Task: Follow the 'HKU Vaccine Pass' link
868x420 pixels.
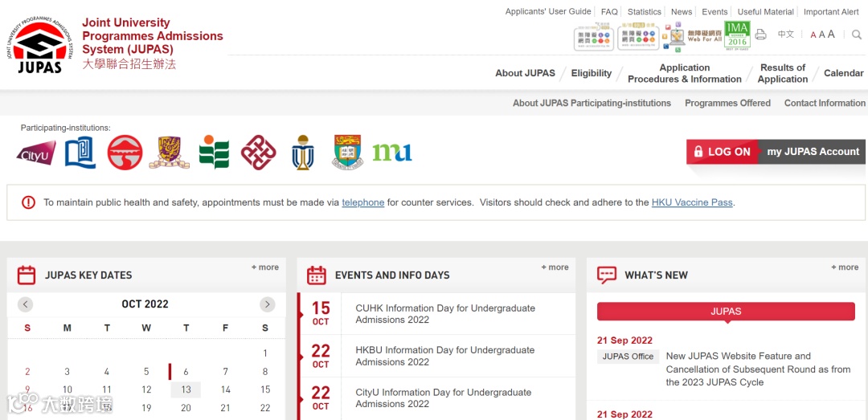Action: point(692,202)
